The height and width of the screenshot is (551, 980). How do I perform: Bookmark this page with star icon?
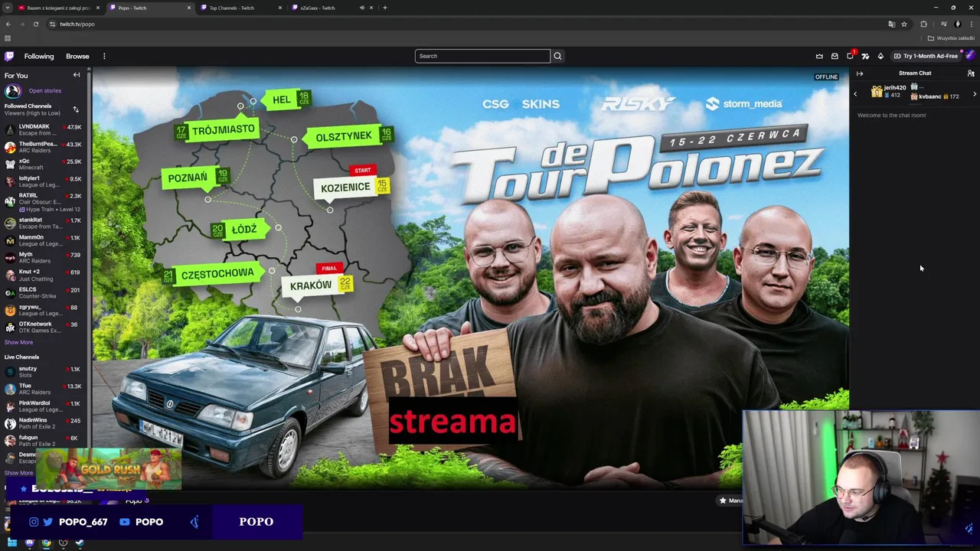(904, 24)
